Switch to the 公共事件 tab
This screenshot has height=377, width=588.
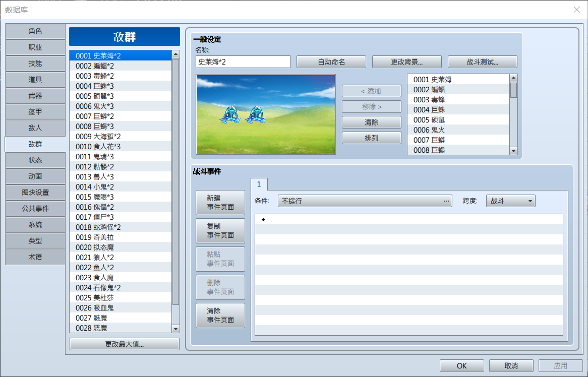35,208
